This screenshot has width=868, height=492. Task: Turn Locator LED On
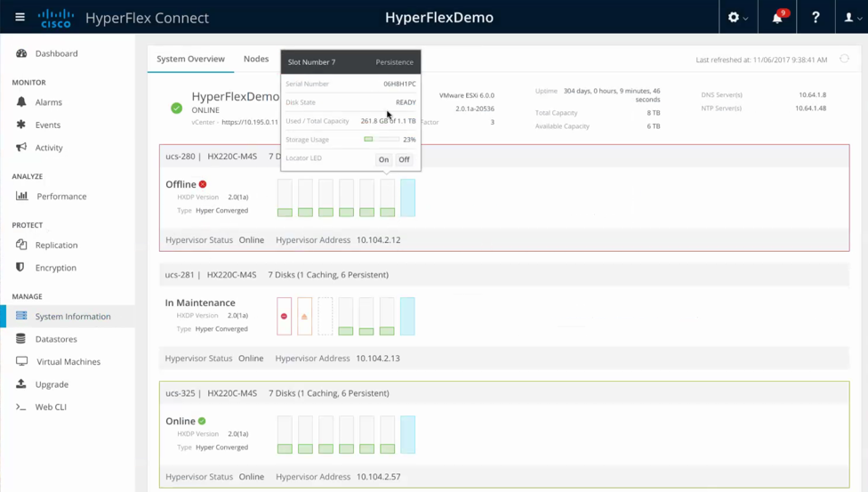pos(383,160)
